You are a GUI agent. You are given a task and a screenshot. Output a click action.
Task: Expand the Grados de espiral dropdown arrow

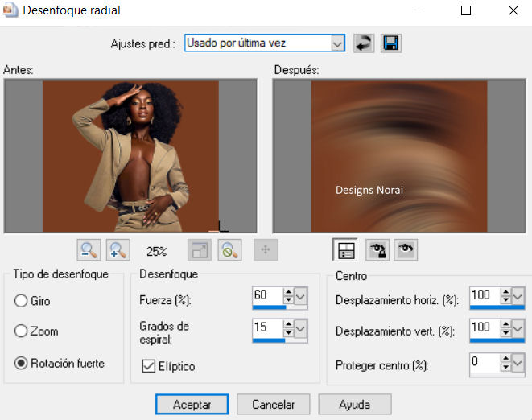300,328
